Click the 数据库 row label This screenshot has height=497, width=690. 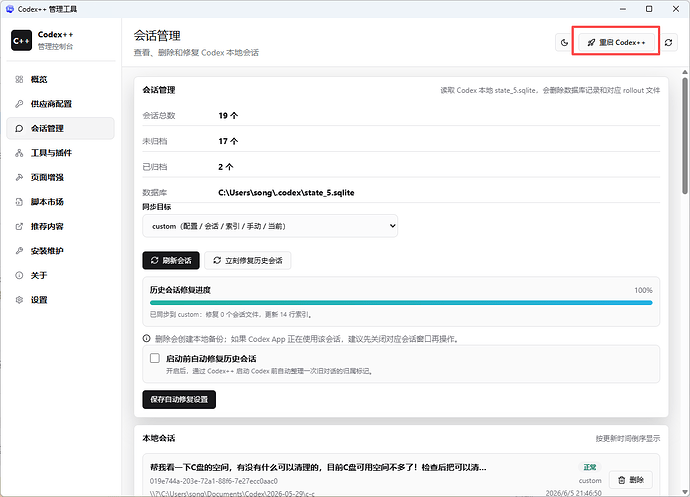tap(154, 192)
